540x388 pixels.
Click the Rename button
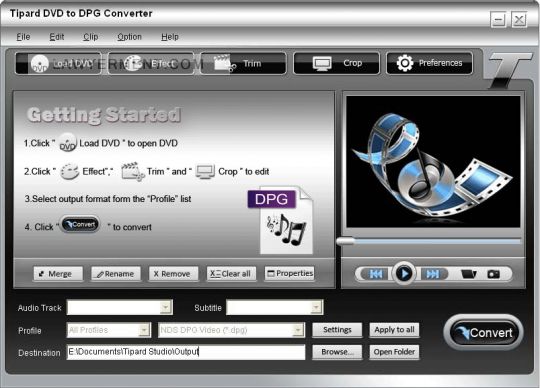coord(116,274)
